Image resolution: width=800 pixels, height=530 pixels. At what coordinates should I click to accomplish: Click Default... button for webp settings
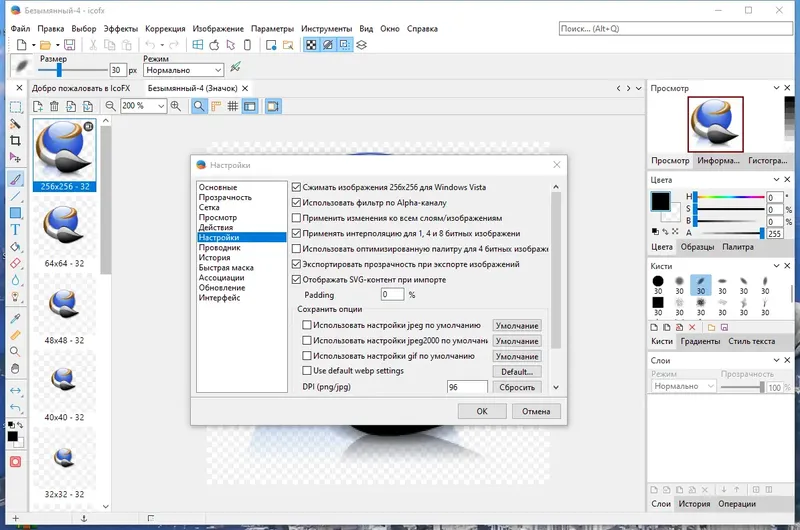[x=517, y=372]
